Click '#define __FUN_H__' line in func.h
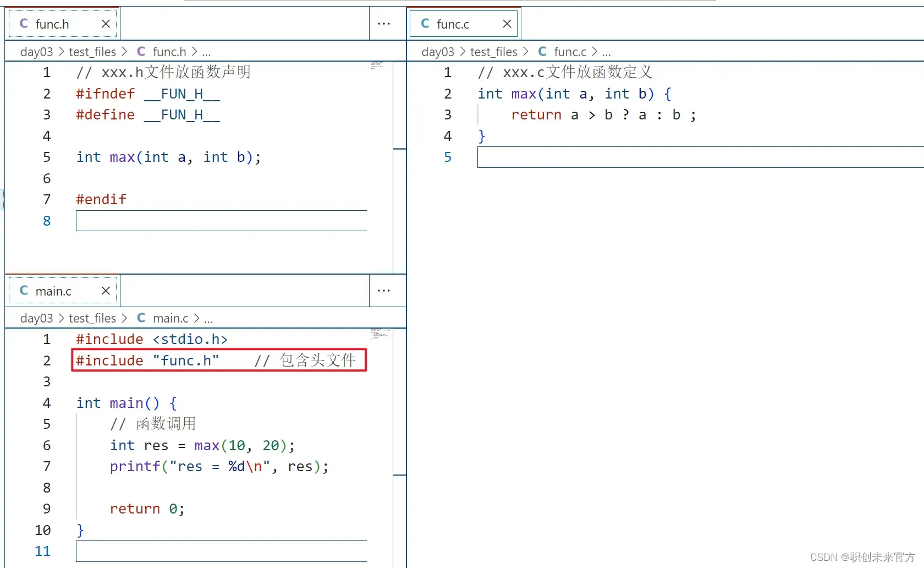924x568 pixels. tap(148, 114)
